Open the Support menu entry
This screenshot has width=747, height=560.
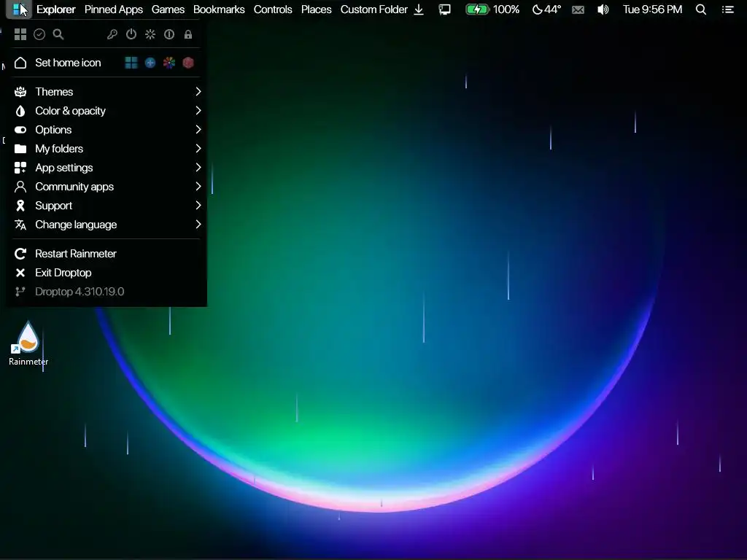coord(108,206)
